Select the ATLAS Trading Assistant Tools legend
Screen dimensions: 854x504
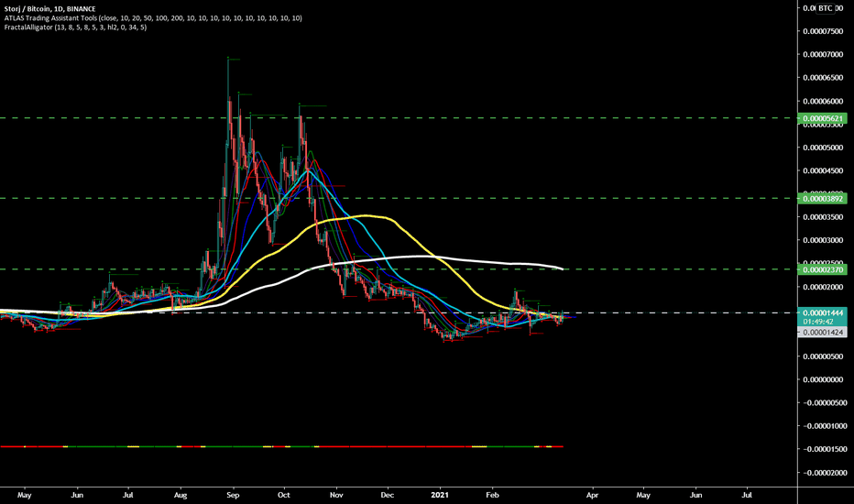[x=153, y=18]
